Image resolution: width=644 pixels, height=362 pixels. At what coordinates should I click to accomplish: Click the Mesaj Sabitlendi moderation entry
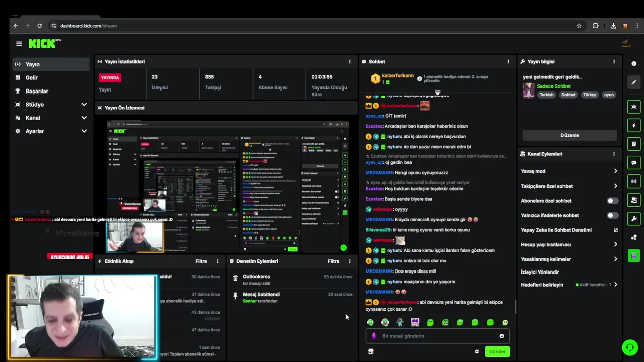(x=292, y=298)
